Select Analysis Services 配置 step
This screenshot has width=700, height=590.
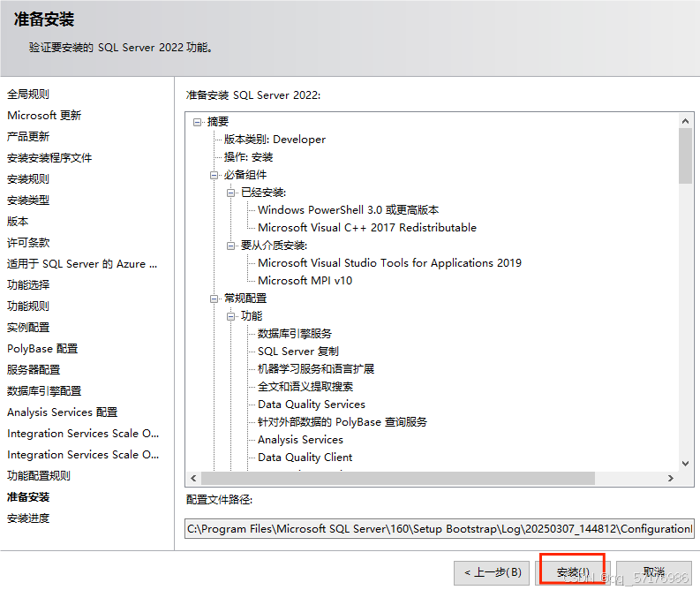coord(62,412)
